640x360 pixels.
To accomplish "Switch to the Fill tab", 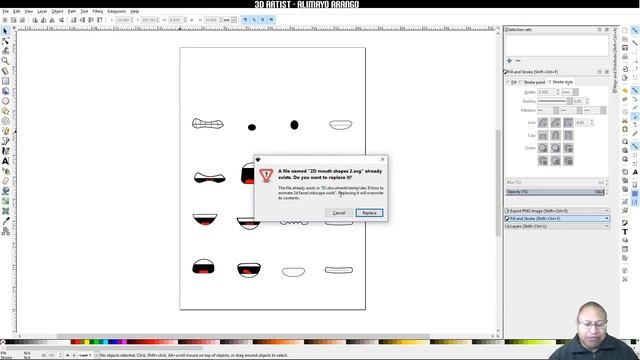I will (511, 82).
